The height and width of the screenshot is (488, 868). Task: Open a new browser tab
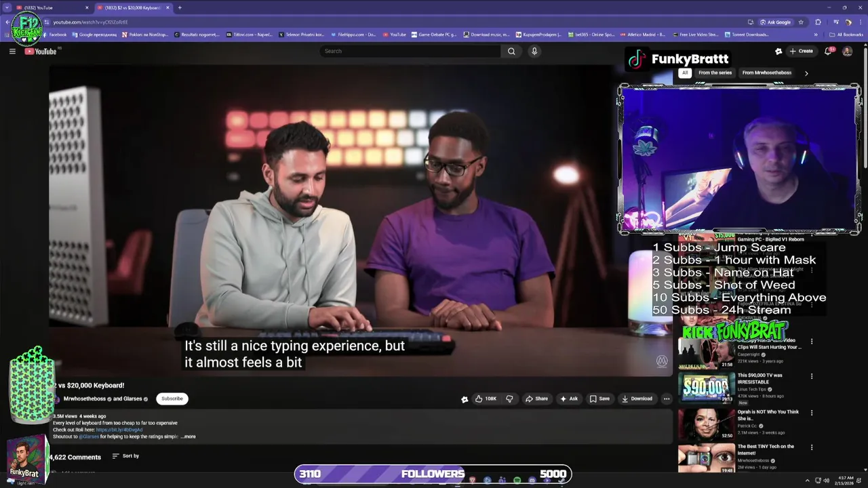(180, 7)
